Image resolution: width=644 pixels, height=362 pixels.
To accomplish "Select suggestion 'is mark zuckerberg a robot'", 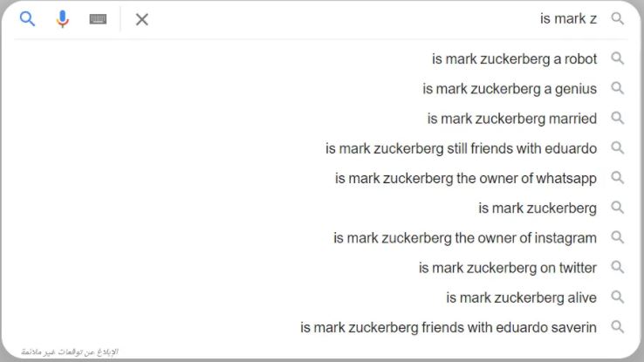I will coord(514,59).
